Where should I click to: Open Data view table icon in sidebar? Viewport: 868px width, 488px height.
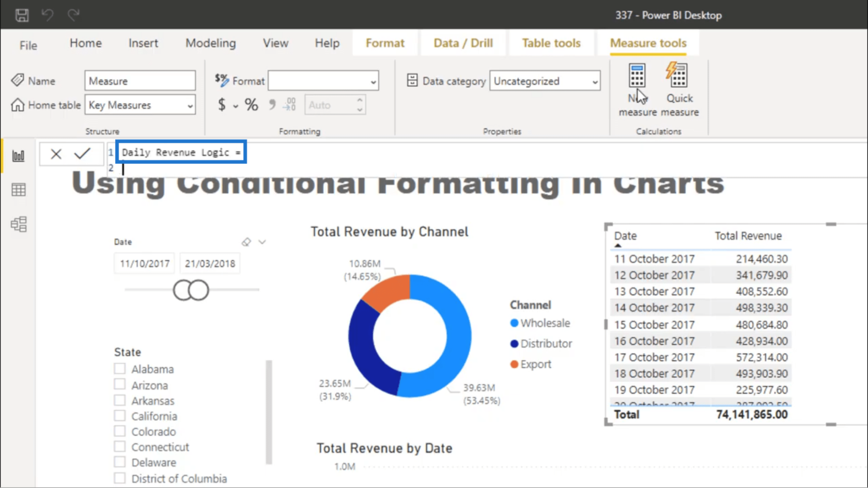click(x=19, y=190)
